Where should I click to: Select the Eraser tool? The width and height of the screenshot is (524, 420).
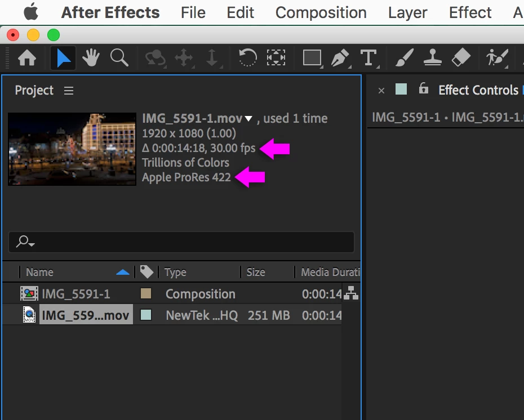pyautogui.click(x=461, y=58)
